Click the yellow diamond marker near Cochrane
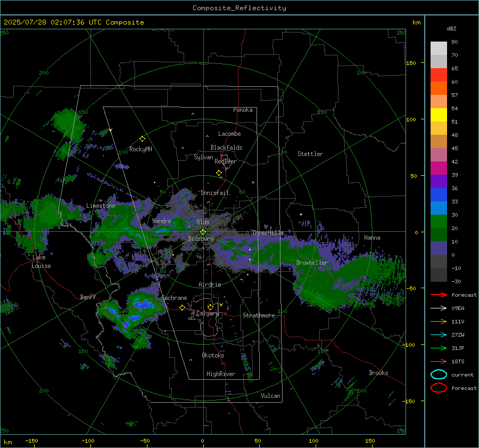 [x=182, y=307]
